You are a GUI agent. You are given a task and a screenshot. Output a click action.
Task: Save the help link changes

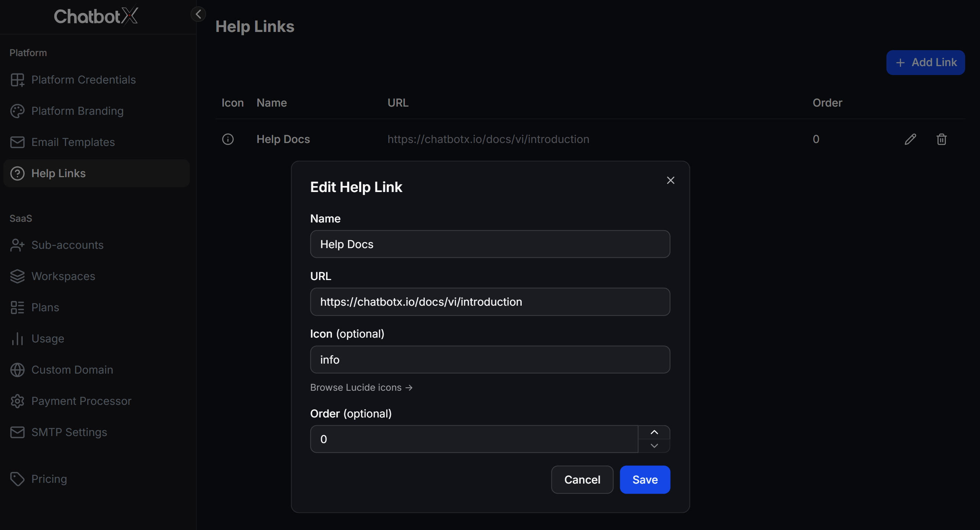pos(645,480)
